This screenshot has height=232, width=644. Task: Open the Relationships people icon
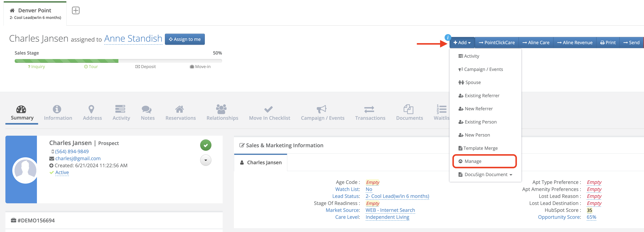point(221,109)
